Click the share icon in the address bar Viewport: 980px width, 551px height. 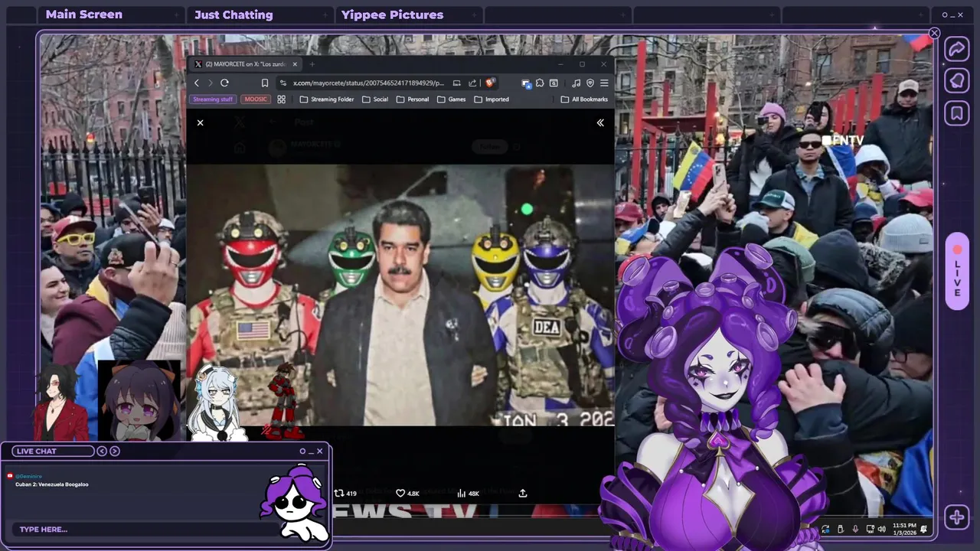(x=472, y=83)
